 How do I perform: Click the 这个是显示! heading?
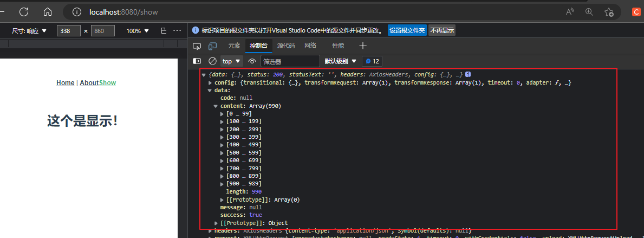(82, 121)
